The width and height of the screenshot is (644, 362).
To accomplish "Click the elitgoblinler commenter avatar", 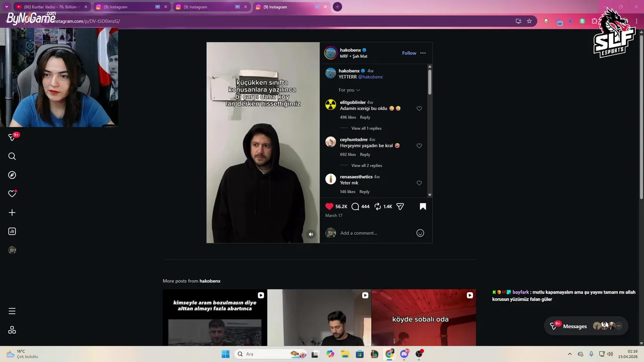I will click(x=331, y=105).
